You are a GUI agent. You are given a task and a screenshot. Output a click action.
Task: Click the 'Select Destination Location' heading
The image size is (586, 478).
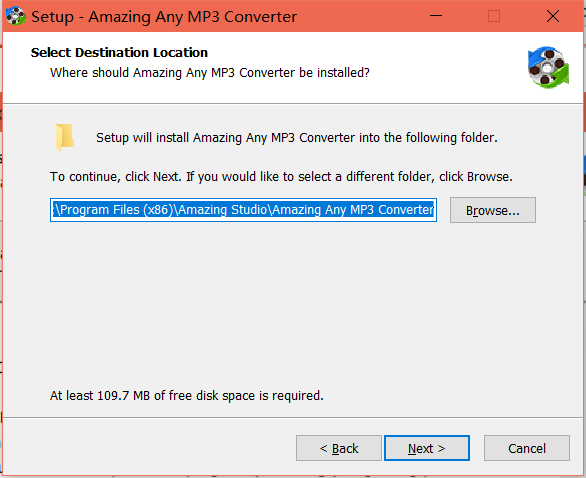tap(119, 53)
